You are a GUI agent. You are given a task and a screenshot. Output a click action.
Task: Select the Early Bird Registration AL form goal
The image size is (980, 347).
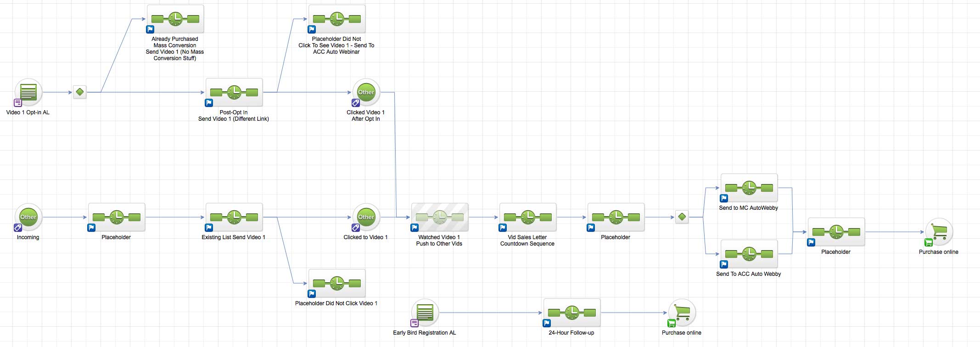tap(425, 313)
